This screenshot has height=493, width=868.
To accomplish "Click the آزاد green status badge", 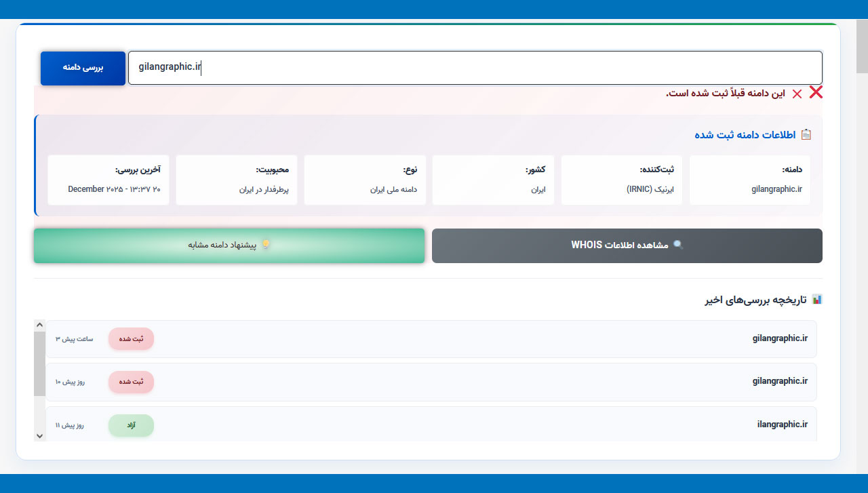I will tap(131, 425).
